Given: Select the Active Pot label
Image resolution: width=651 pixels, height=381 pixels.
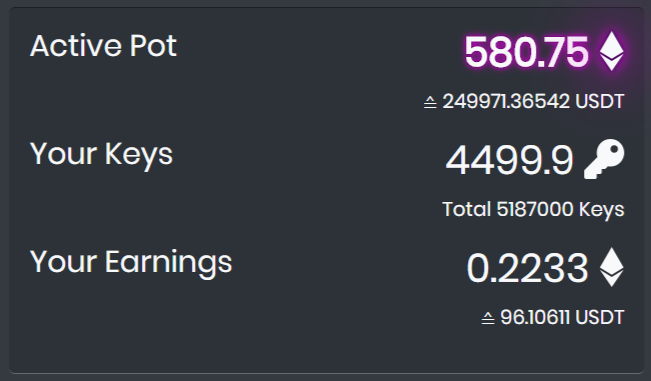Looking at the screenshot, I should tap(103, 46).
